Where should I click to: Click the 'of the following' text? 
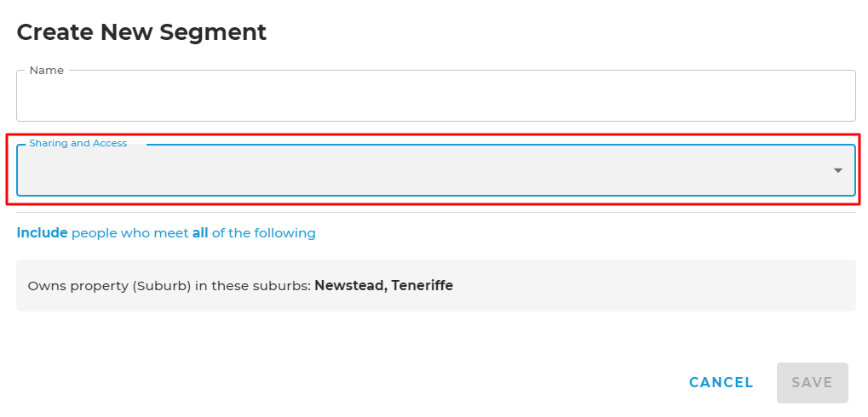click(x=264, y=233)
